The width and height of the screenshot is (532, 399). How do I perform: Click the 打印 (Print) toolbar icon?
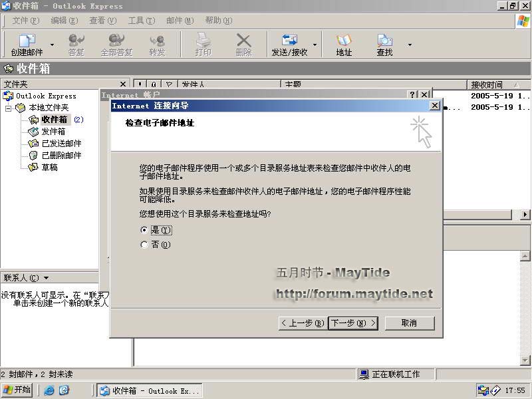(203, 41)
